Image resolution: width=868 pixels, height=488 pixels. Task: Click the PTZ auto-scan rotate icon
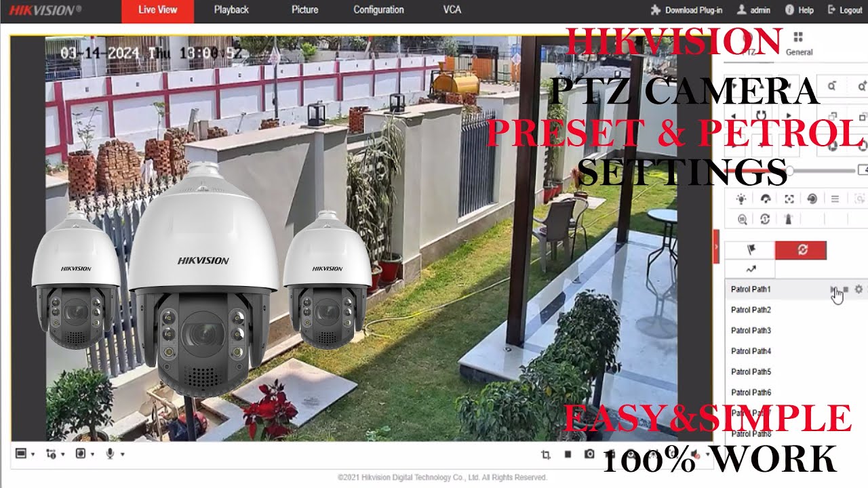(761, 117)
